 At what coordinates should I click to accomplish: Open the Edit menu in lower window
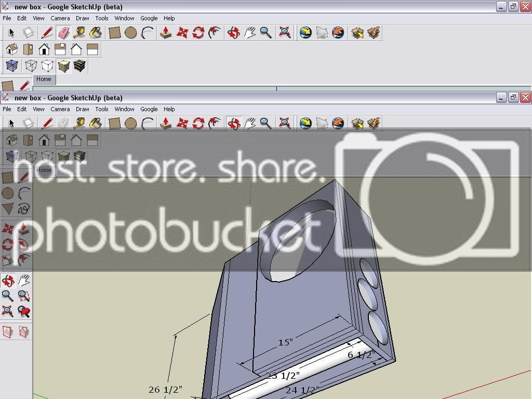point(22,109)
